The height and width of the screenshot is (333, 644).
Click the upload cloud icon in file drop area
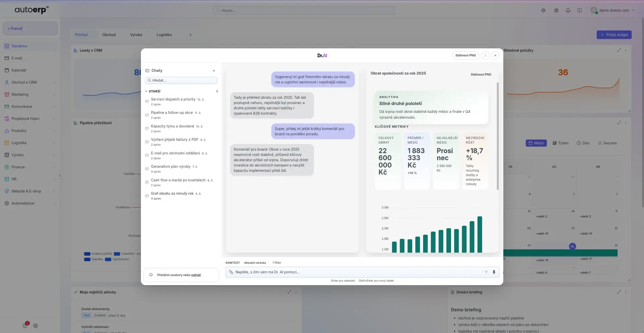tap(151, 275)
